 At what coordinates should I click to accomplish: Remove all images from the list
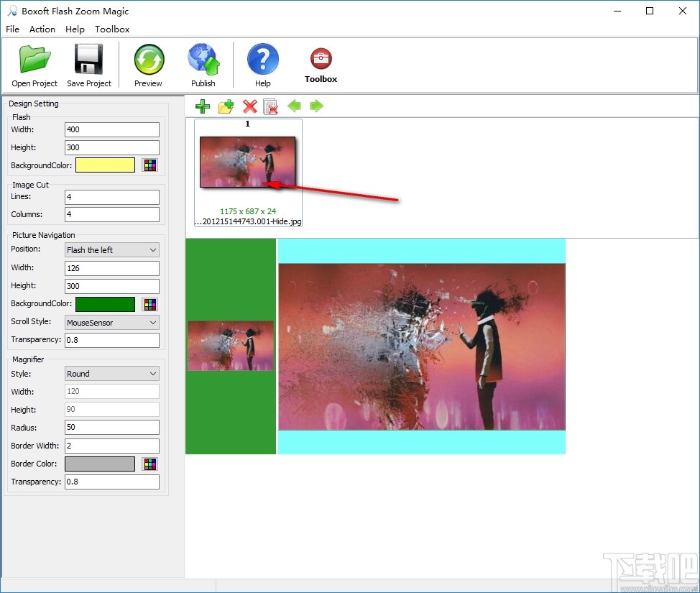pyautogui.click(x=271, y=106)
